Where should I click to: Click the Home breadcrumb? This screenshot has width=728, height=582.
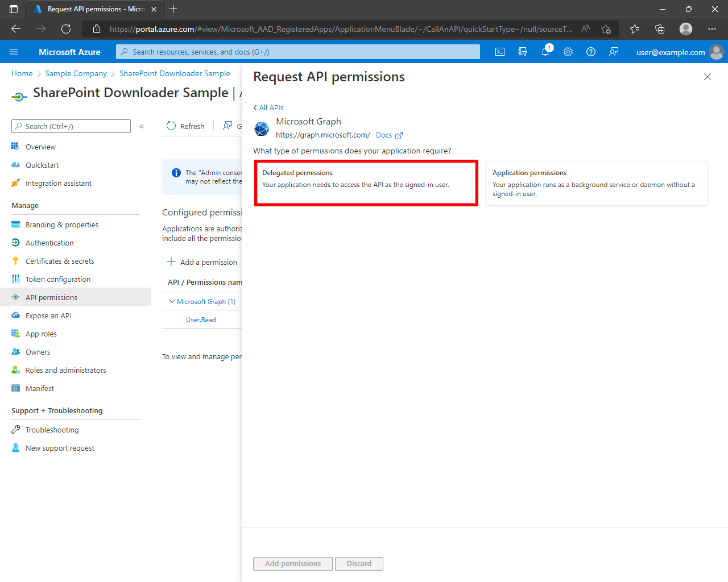(x=22, y=73)
